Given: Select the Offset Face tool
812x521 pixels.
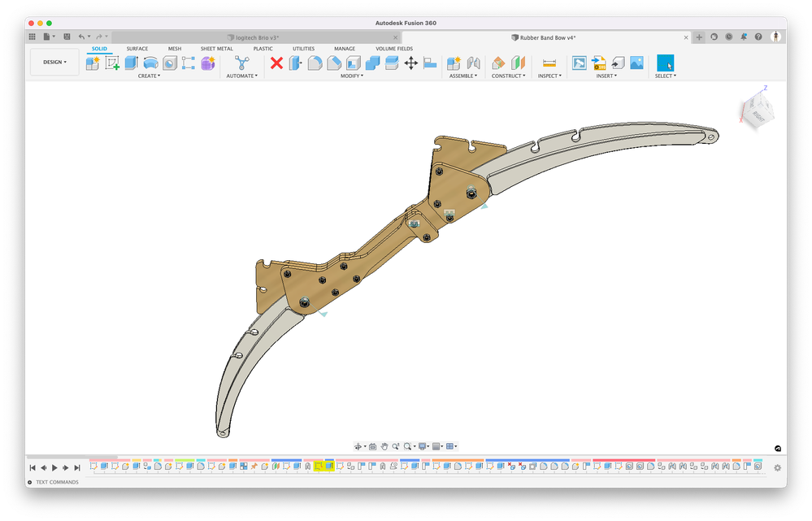Looking at the screenshot, I should coord(392,63).
